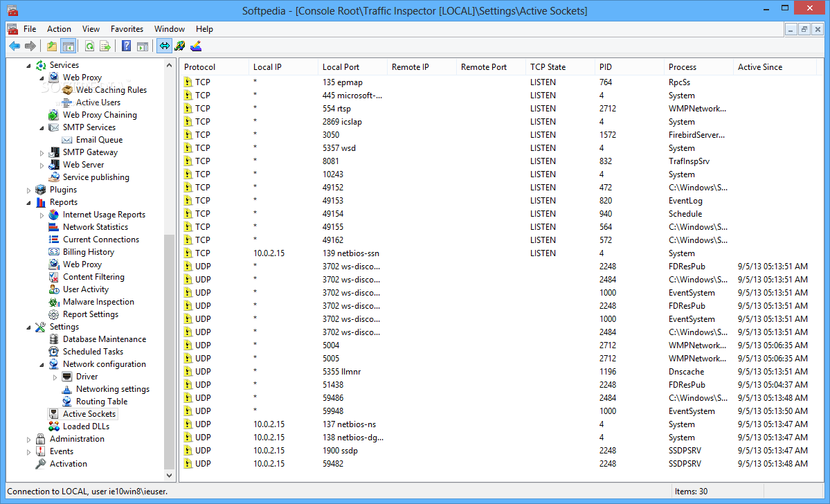Click the Up One Level folder icon
Screen dimensions: 830x504
tap(52, 46)
